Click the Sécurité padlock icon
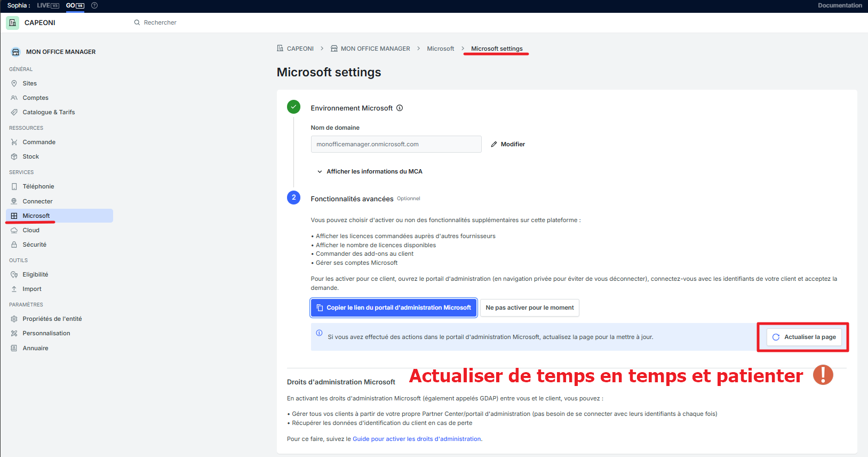 tap(14, 245)
